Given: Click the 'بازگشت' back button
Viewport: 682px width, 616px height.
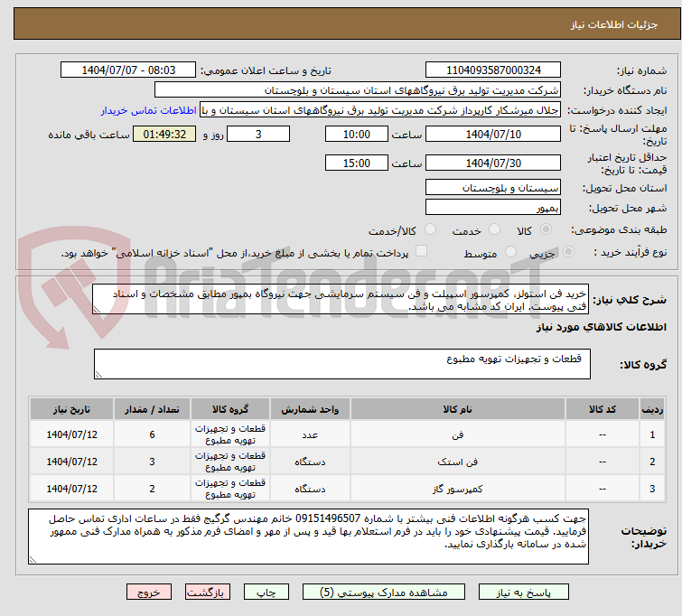Looking at the screenshot, I should (x=209, y=593).
